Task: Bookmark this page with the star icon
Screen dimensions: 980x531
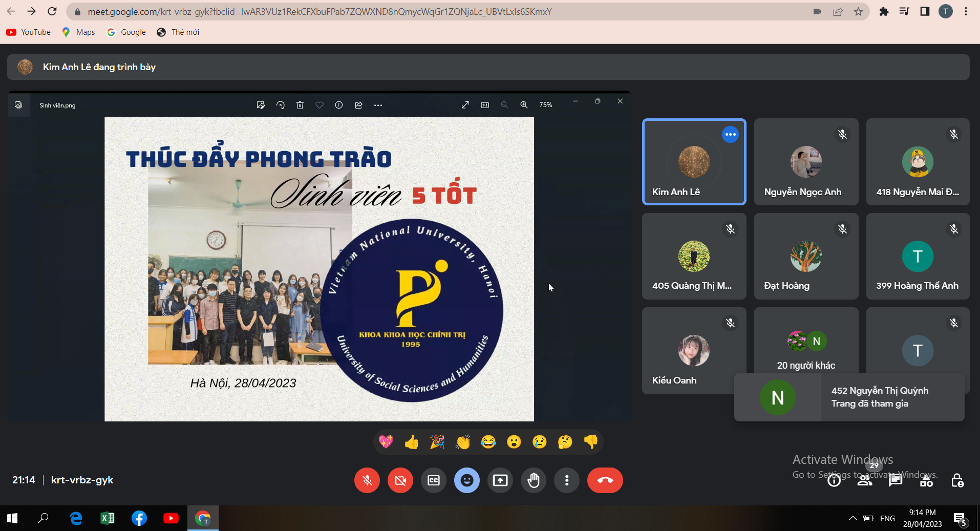Action: 859,11
